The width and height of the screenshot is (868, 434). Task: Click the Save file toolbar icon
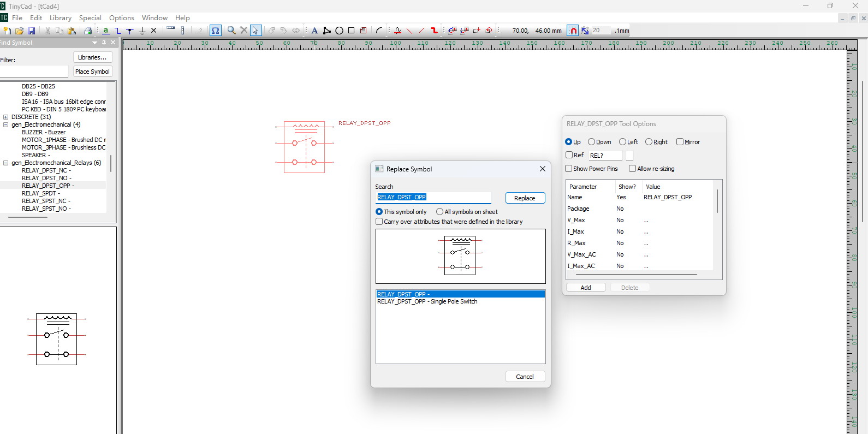tap(31, 31)
